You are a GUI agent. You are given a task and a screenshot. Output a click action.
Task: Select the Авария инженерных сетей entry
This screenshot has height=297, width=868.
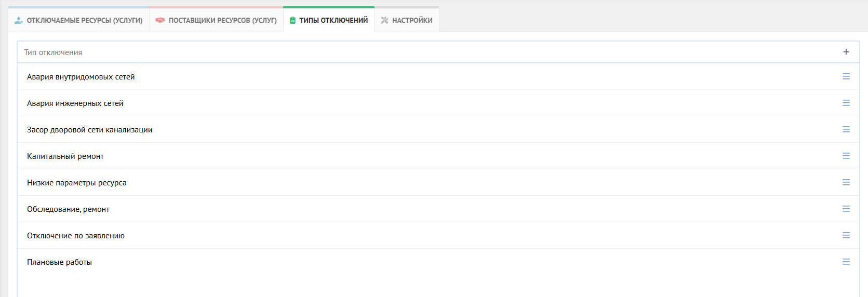coord(75,103)
